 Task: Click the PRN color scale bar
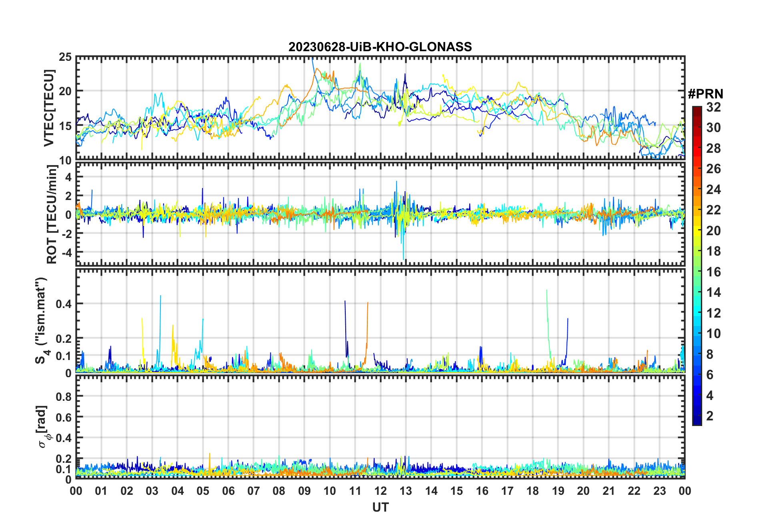pyautogui.click(x=697, y=266)
